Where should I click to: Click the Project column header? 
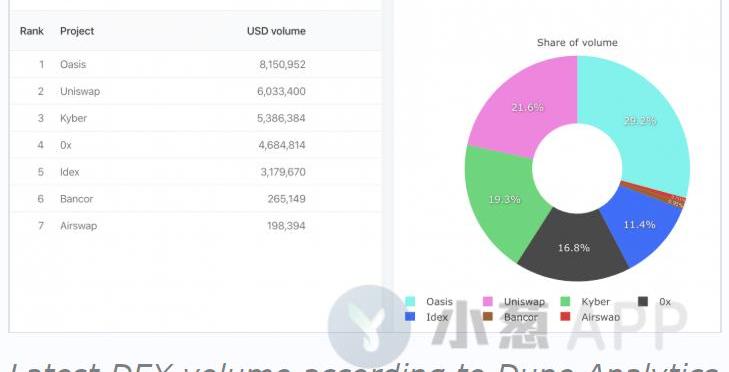click(77, 31)
